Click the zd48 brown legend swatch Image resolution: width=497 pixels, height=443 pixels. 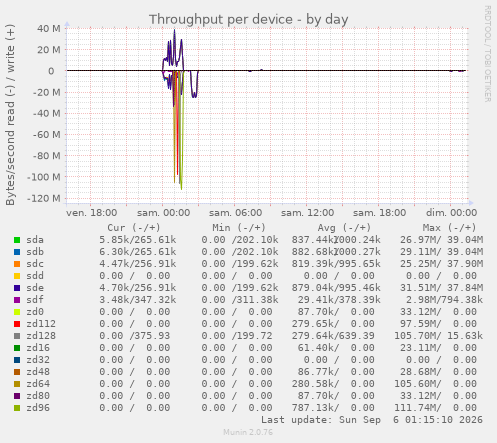tap(17, 372)
